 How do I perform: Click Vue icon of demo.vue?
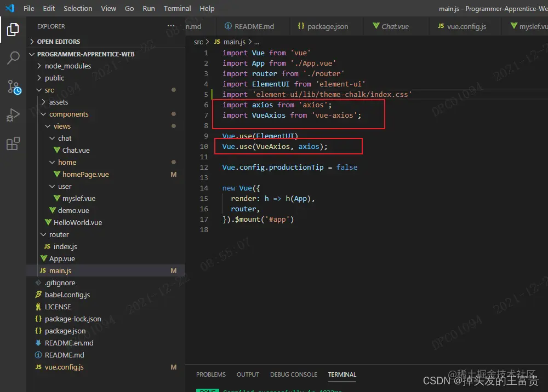click(53, 210)
